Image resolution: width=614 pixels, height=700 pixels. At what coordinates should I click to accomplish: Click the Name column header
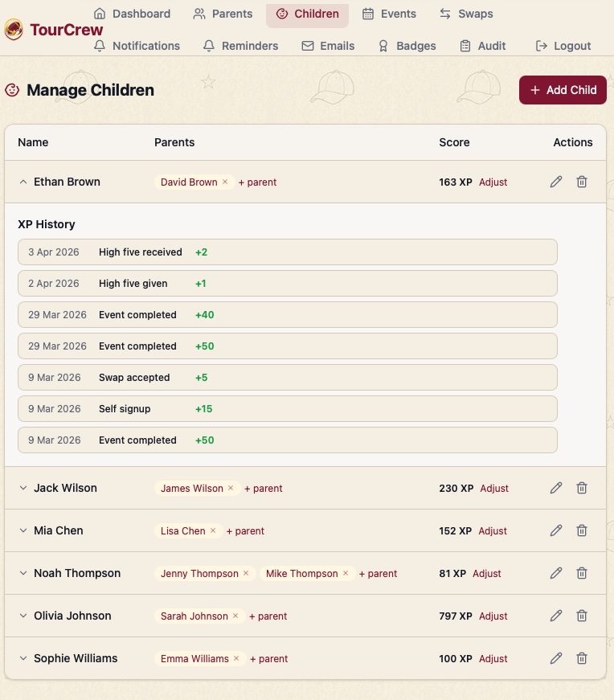tap(33, 142)
